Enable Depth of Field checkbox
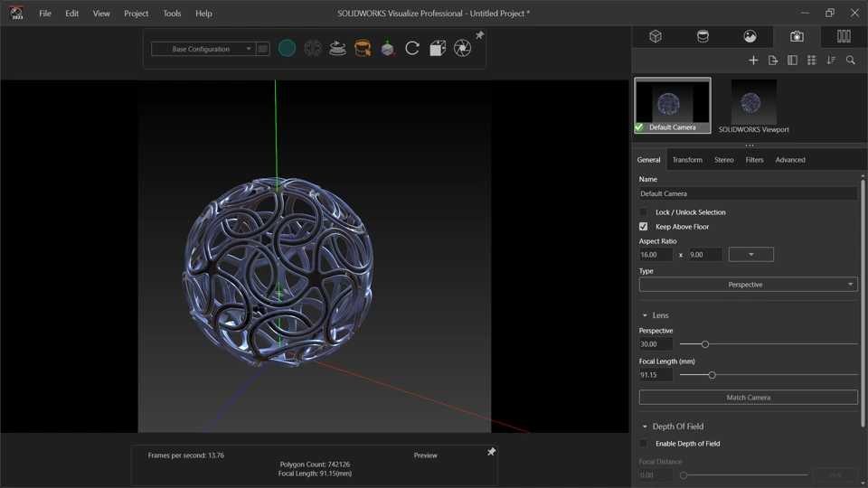This screenshot has height=488, width=868. (644, 444)
